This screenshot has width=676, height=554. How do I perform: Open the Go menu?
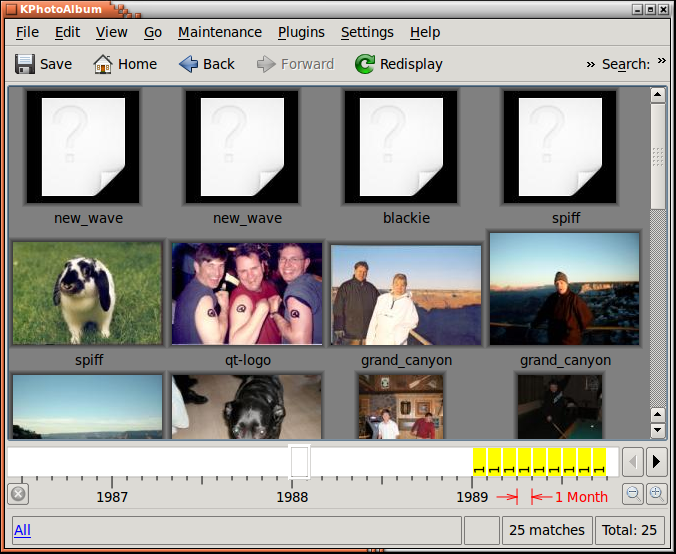coord(153,32)
